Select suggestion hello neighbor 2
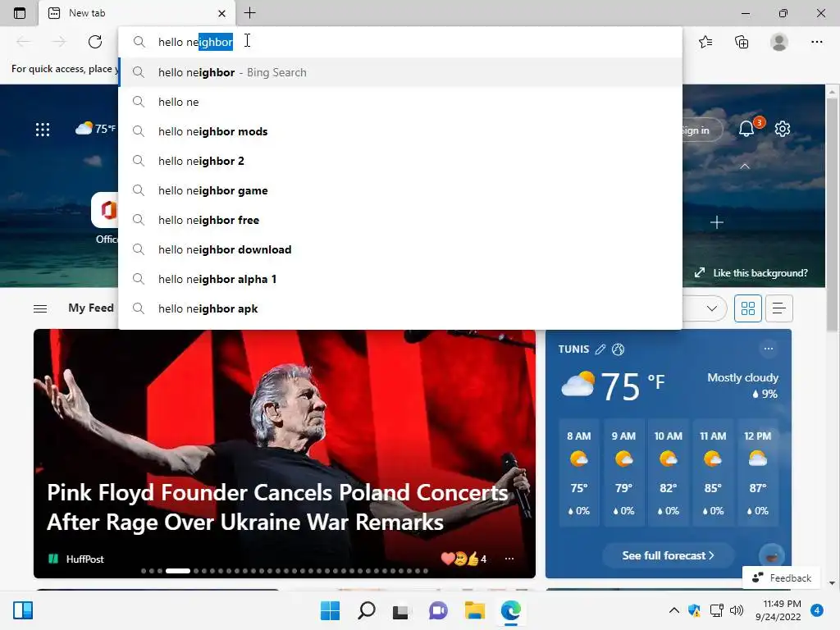The image size is (840, 630). pos(400,161)
